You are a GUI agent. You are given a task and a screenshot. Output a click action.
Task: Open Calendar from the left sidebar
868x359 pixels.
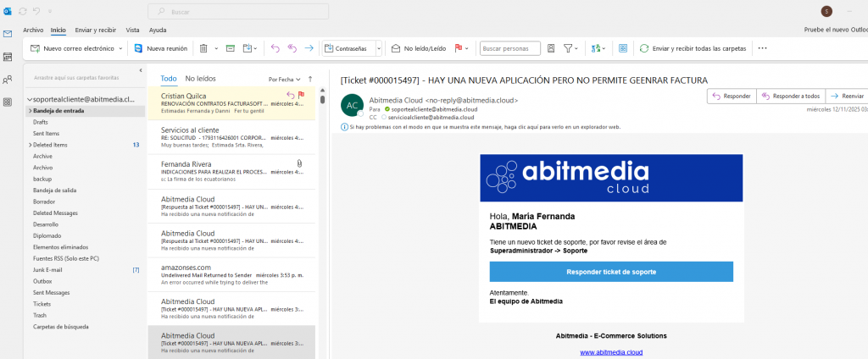(x=8, y=57)
